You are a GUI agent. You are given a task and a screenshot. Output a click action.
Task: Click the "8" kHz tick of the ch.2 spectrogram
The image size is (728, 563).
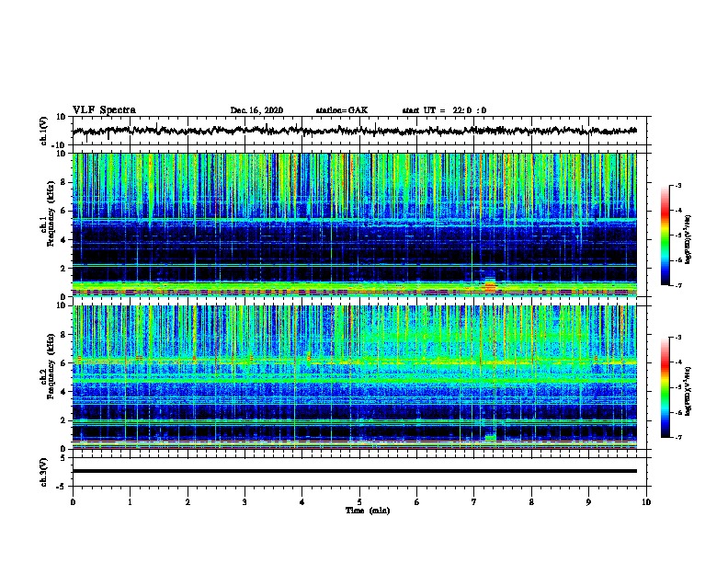click(x=63, y=335)
